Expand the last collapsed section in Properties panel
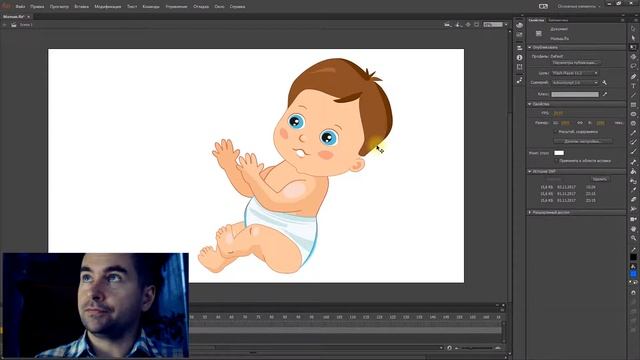640x360 pixels. [x=530, y=213]
